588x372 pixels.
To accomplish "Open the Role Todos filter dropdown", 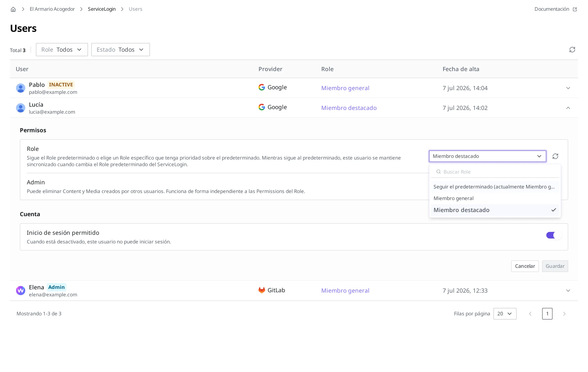I will pyautogui.click(x=62, y=50).
